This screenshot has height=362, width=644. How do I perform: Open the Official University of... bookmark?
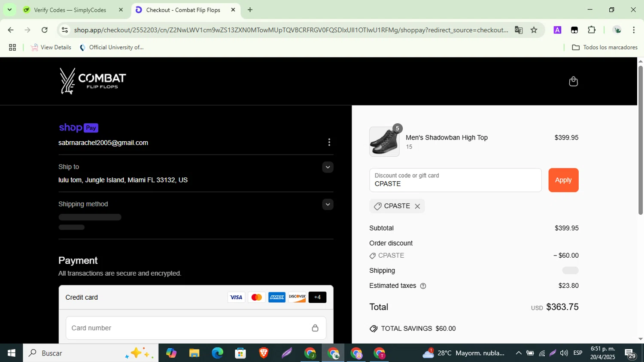112,48
